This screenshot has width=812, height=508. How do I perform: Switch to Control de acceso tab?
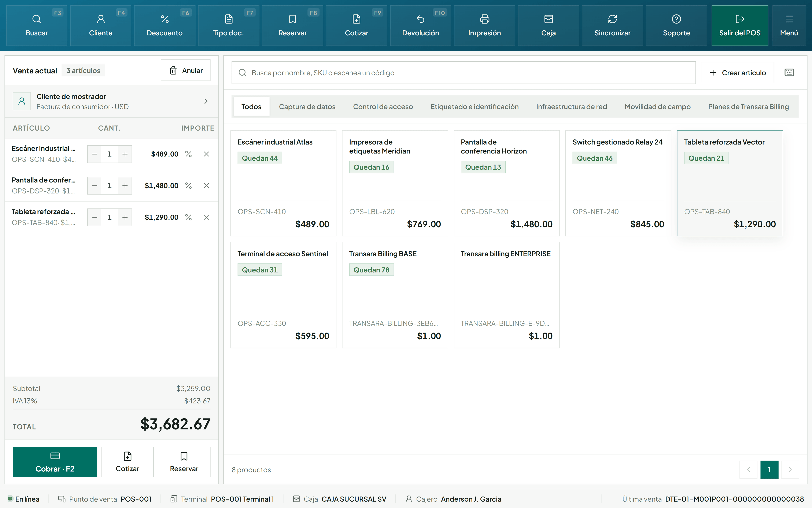coord(383,106)
